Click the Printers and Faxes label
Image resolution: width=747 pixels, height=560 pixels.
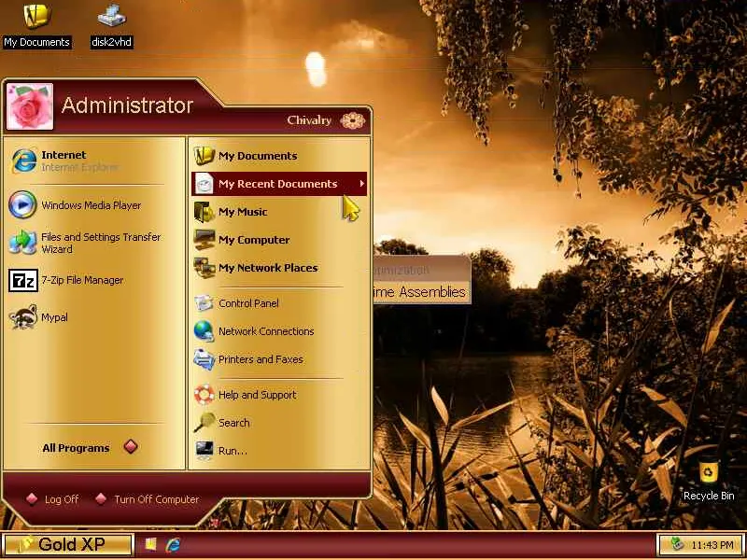click(261, 359)
